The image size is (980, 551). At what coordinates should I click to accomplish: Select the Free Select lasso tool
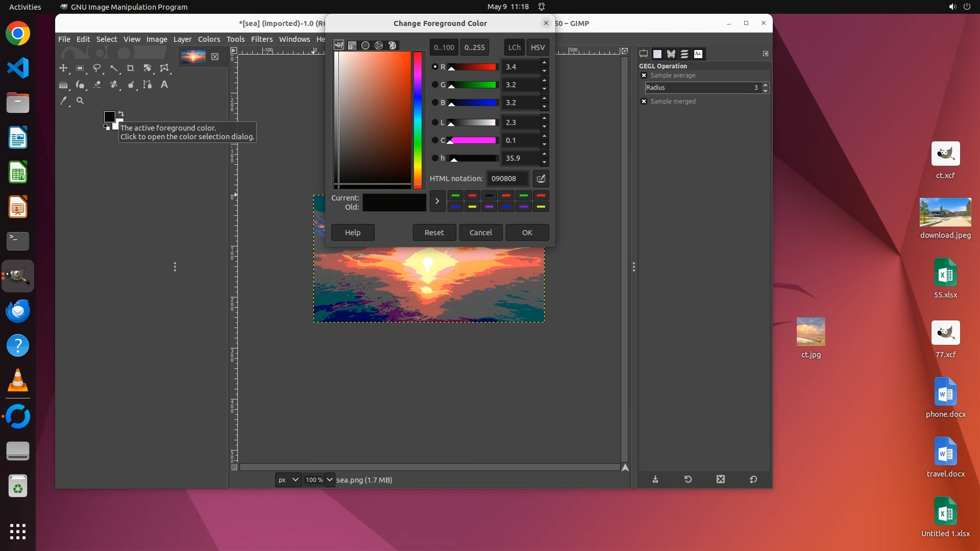pos(96,68)
